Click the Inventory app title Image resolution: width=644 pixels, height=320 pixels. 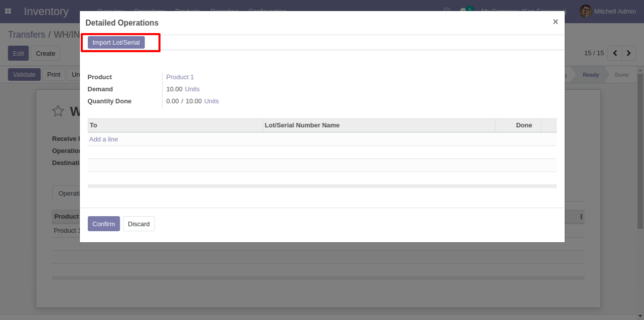click(46, 11)
